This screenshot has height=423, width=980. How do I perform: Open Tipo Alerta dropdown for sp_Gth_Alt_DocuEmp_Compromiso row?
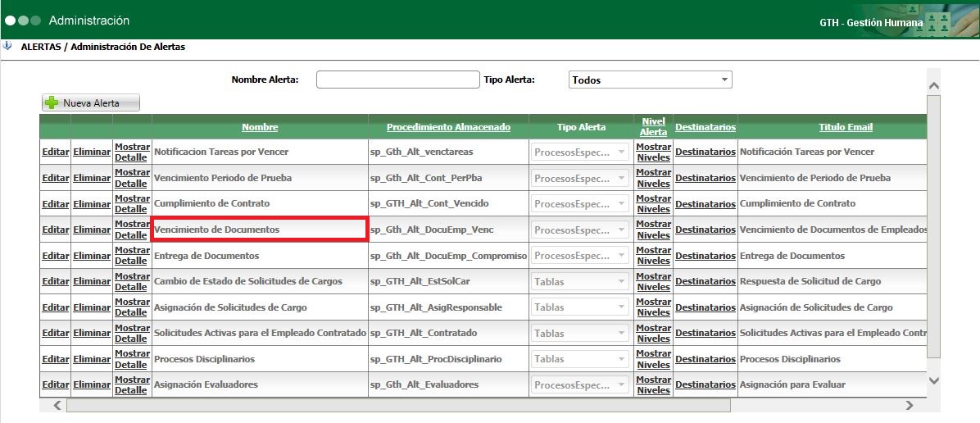[581, 256]
